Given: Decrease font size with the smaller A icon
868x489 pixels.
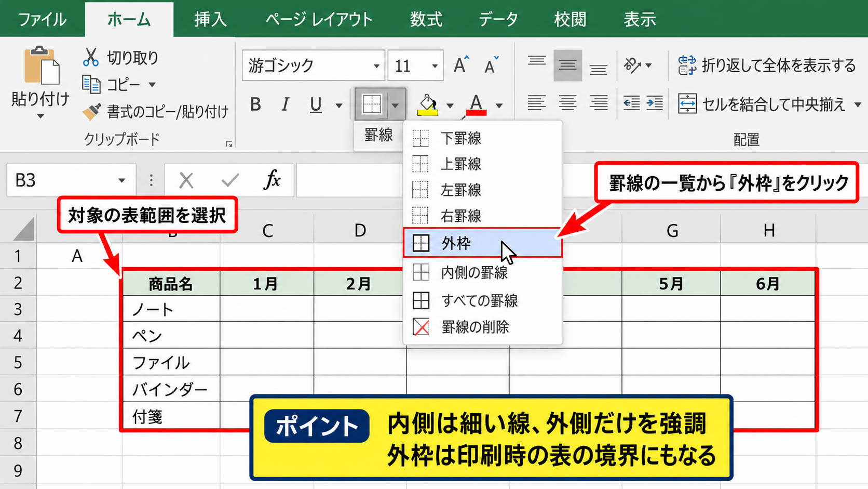Looking at the screenshot, I should pos(491,65).
